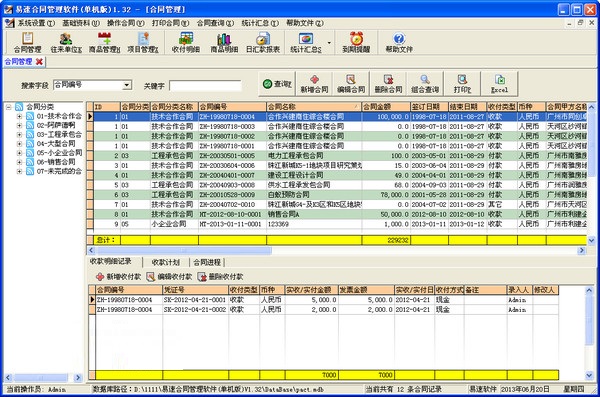The image size is (600, 397).
Task: Export with the Excel button
Action: 499,83
